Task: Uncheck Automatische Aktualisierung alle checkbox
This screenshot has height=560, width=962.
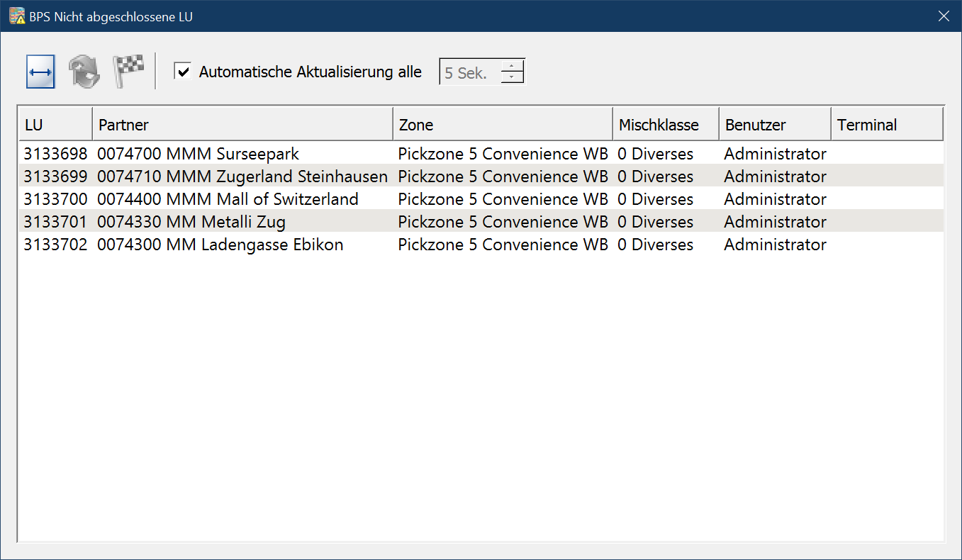Action: [x=183, y=72]
